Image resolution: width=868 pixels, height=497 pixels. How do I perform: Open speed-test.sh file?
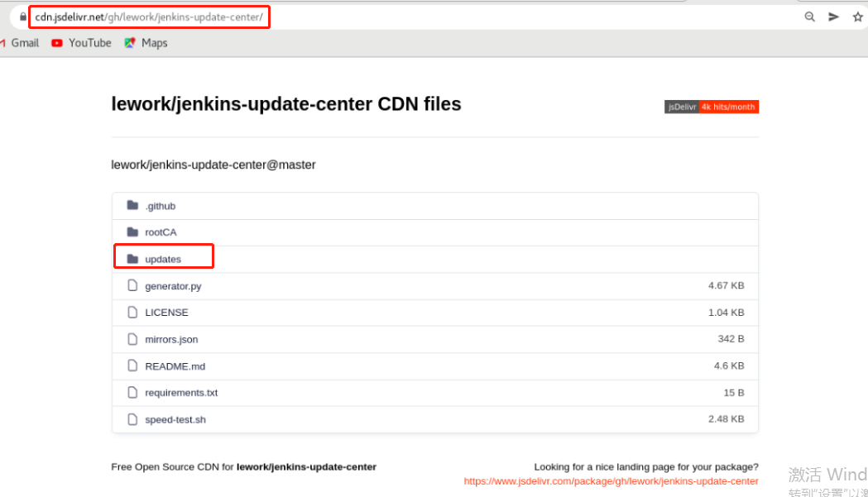(175, 419)
